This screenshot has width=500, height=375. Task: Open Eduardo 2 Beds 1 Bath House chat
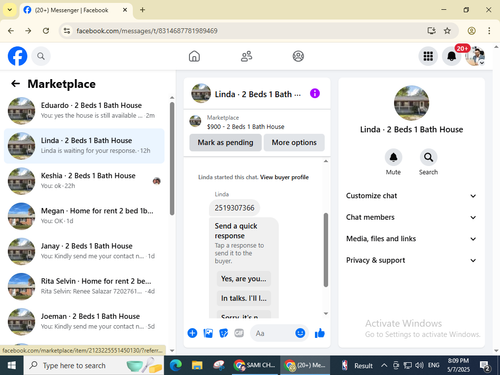click(x=84, y=111)
